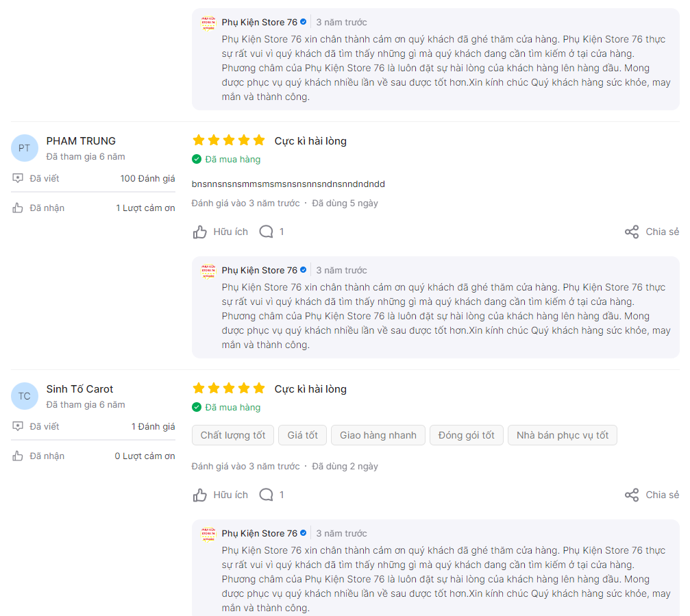Open Sinh Tố Carot reviewer profile name
Screen dimensions: 690x616
(79, 389)
